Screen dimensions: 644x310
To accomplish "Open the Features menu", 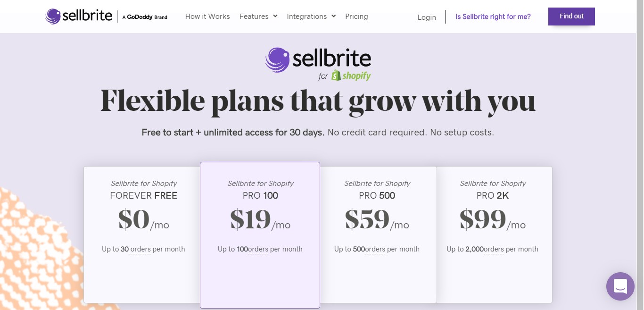I will pyautogui.click(x=254, y=17).
